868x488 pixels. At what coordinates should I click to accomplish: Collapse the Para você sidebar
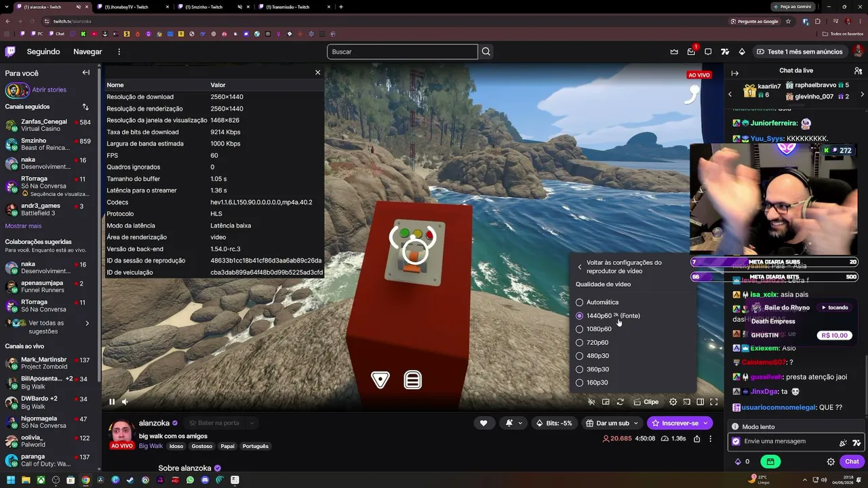pos(86,73)
